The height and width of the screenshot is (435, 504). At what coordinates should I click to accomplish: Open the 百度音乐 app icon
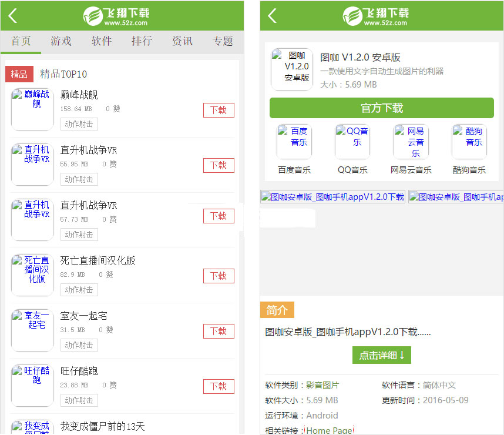[x=294, y=142]
